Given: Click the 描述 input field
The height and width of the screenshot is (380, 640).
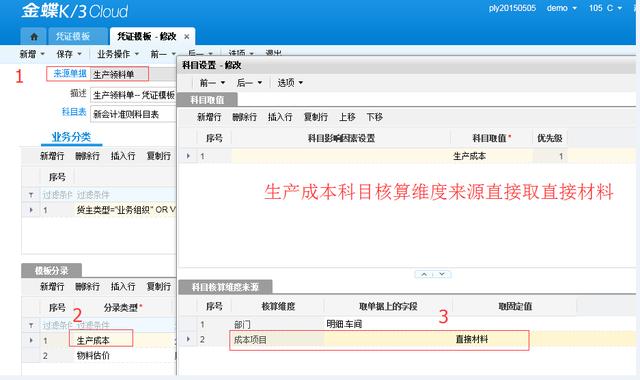Looking at the screenshot, I should click(x=133, y=95).
